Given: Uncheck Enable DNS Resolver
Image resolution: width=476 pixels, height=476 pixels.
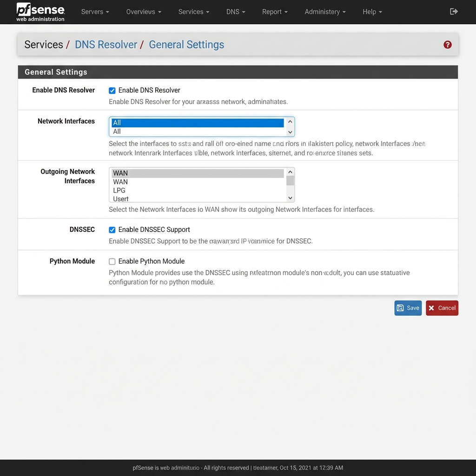Looking at the screenshot, I should tap(112, 90).
